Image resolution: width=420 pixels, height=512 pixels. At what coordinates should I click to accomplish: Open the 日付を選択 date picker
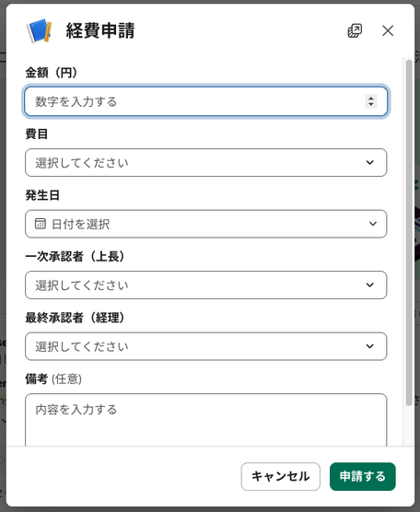(x=205, y=224)
